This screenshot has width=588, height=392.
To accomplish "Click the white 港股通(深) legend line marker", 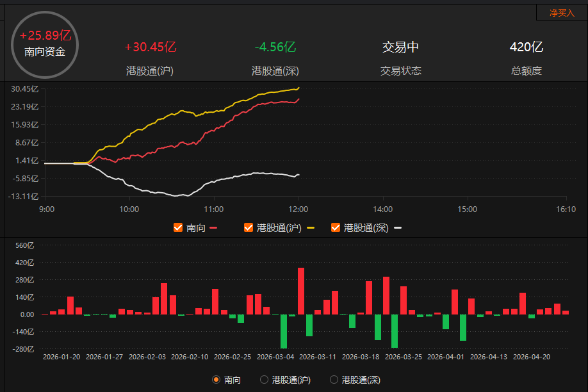I will click(398, 227).
